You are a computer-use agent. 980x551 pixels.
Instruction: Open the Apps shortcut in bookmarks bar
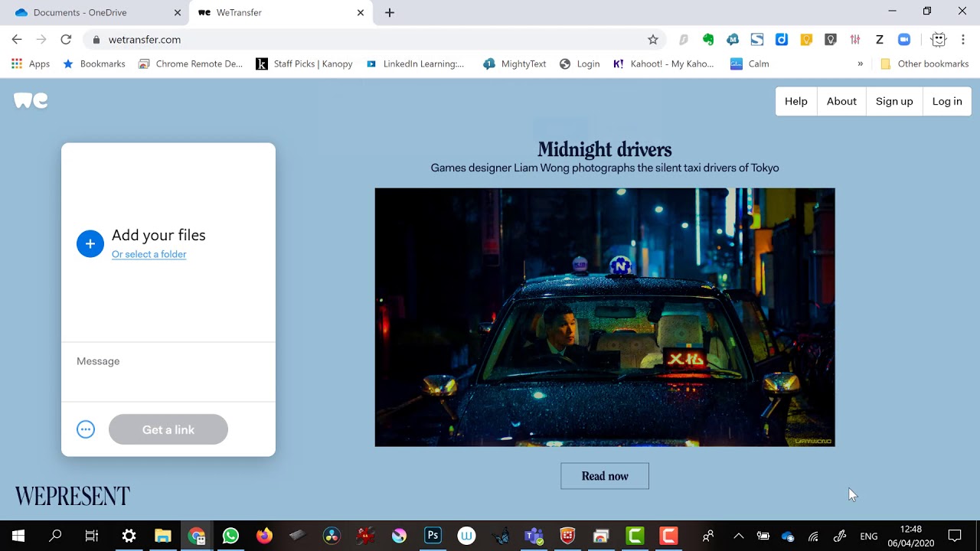click(x=31, y=64)
